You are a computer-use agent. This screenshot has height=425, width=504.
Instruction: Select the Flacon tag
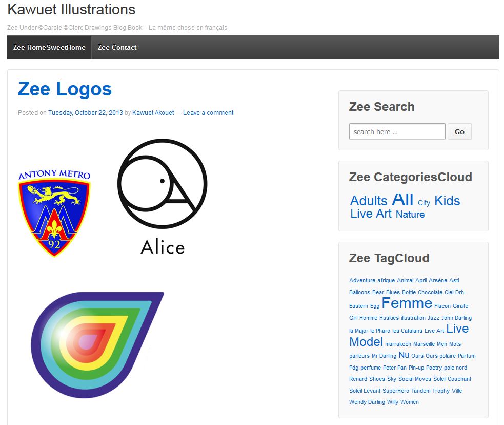(x=442, y=306)
